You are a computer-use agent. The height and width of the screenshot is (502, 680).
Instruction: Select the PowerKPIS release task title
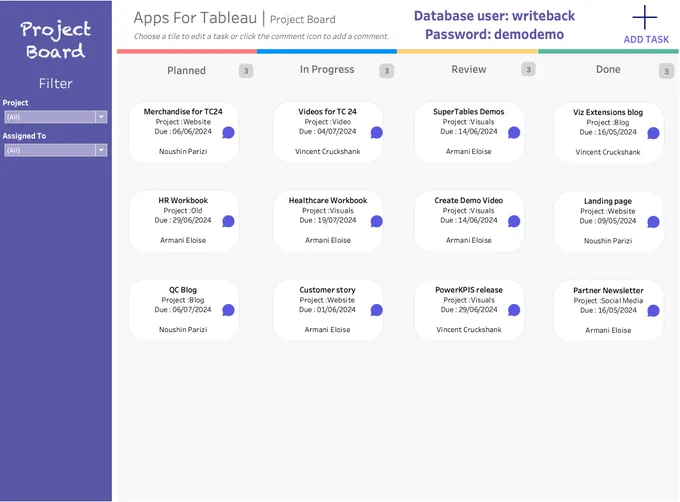(x=469, y=290)
